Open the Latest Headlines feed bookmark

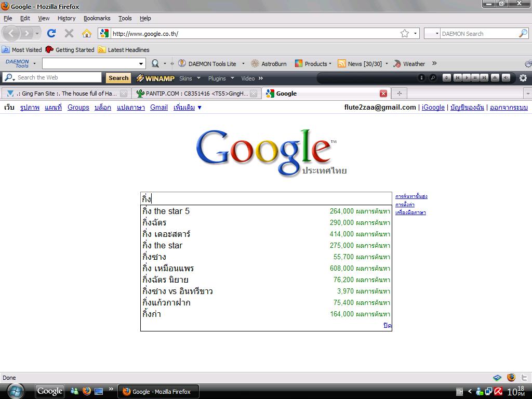pyautogui.click(x=124, y=50)
